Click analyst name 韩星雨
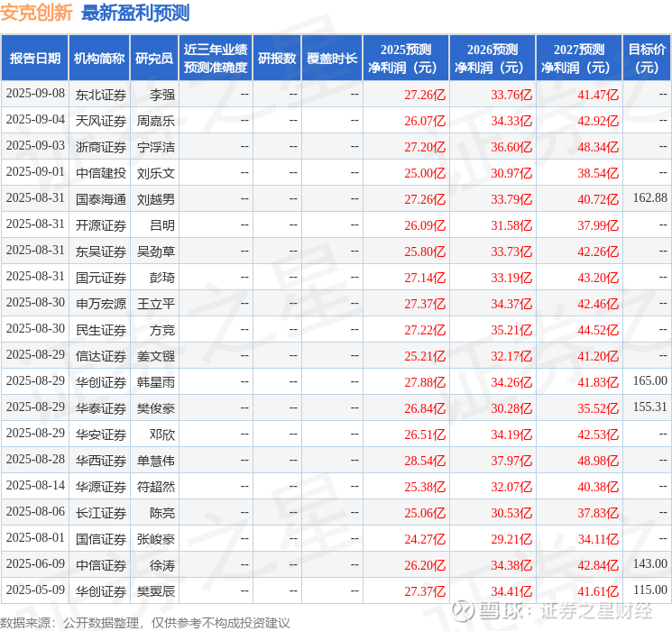 click(156, 382)
